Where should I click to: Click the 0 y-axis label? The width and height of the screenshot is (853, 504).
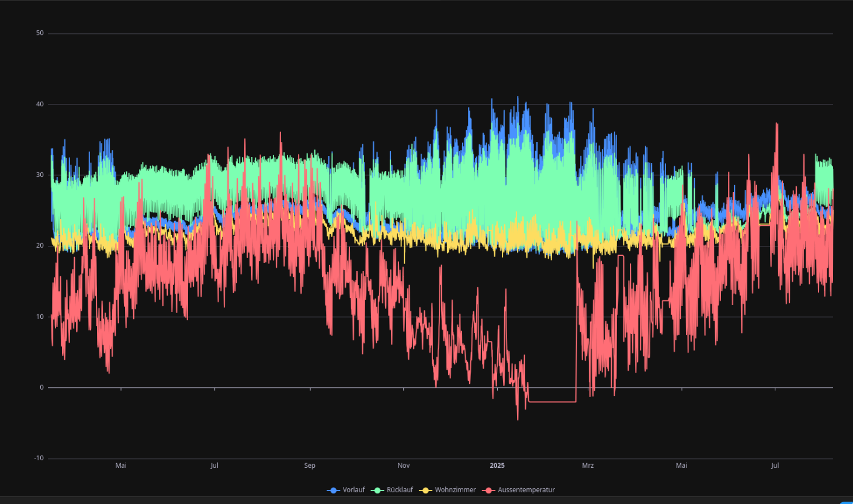41,388
